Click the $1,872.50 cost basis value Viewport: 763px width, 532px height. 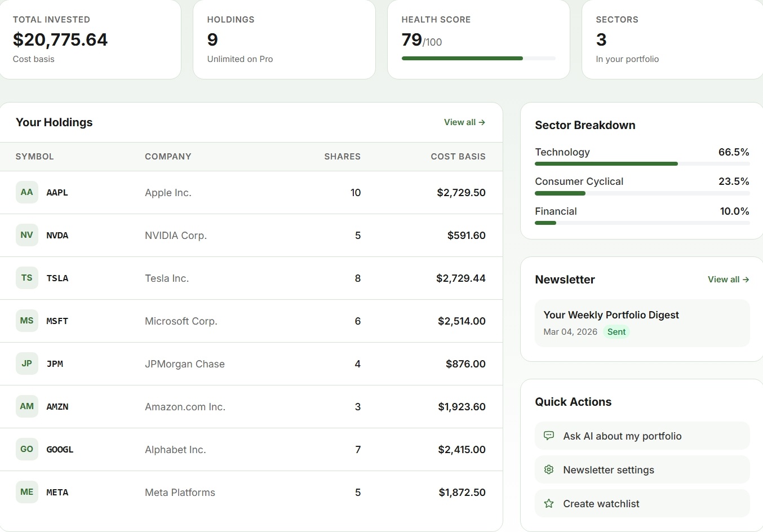[462, 493]
